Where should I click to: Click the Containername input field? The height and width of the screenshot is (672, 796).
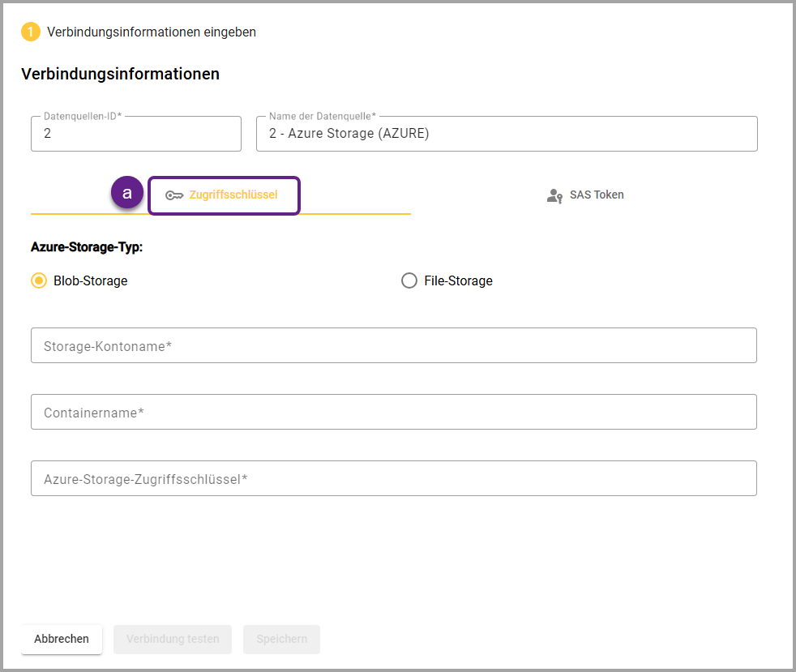(393, 413)
